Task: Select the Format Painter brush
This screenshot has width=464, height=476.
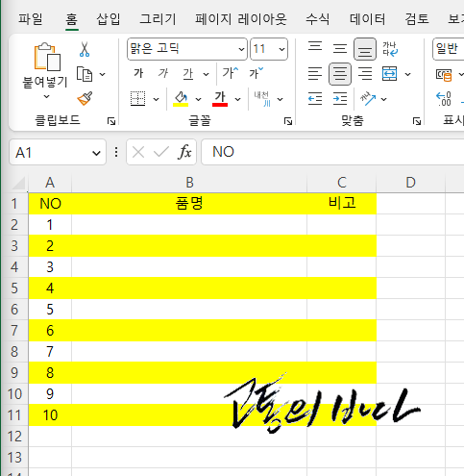Action: click(x=85, y=98)
